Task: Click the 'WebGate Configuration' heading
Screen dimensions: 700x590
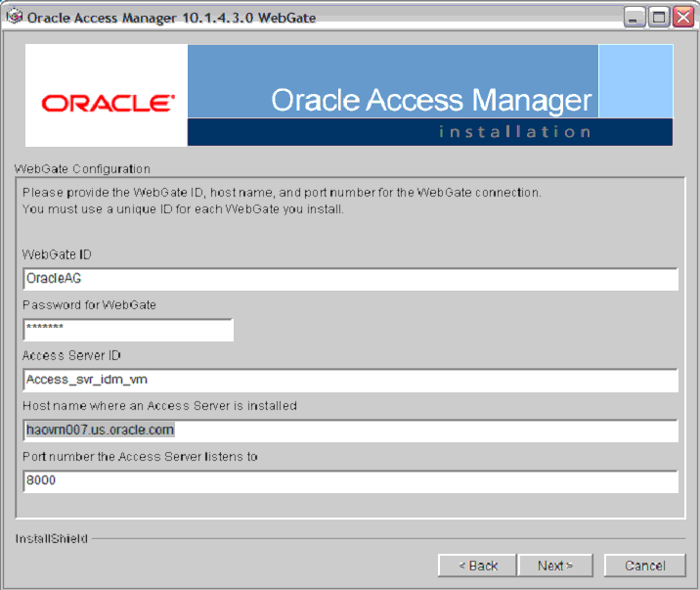Action: [82, 169]
